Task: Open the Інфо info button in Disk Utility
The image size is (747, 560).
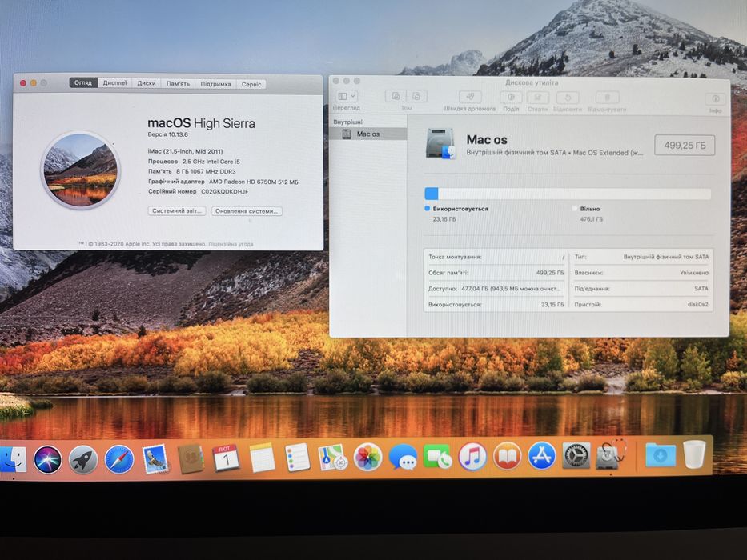Action: (715, 99)
